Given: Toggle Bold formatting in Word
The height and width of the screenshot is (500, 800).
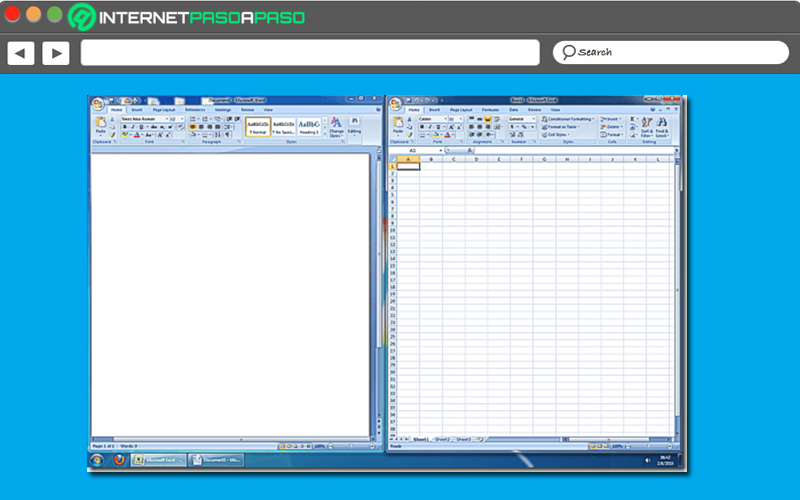Looking at the screenshot, I should (x=124, y=127).
